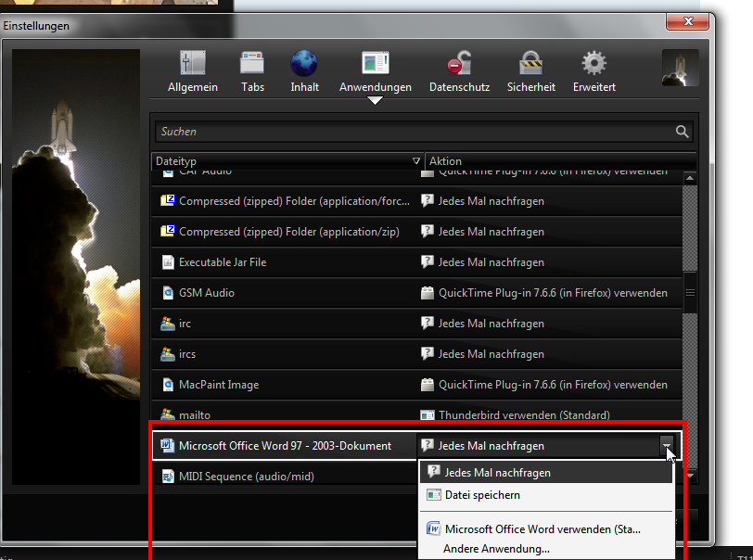Click zip icon for application/zip folder row
Image resolution: width=753 pixels, height=560 pixels.
pyautogui.click(x=168, y=231)
